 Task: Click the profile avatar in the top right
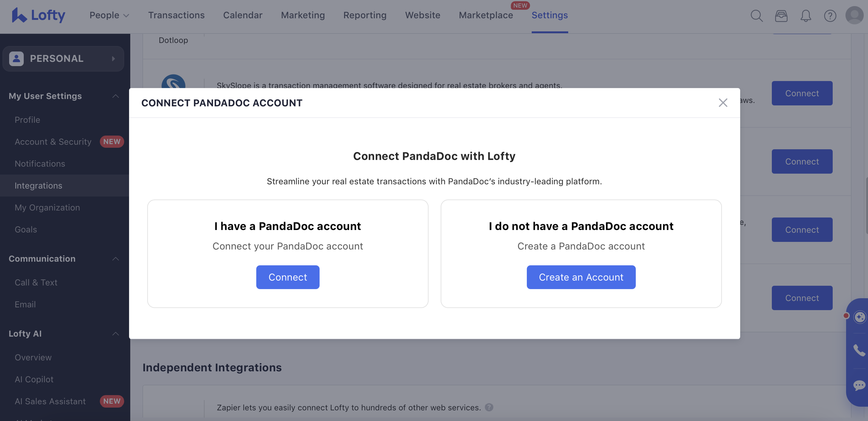click(854, 15)
